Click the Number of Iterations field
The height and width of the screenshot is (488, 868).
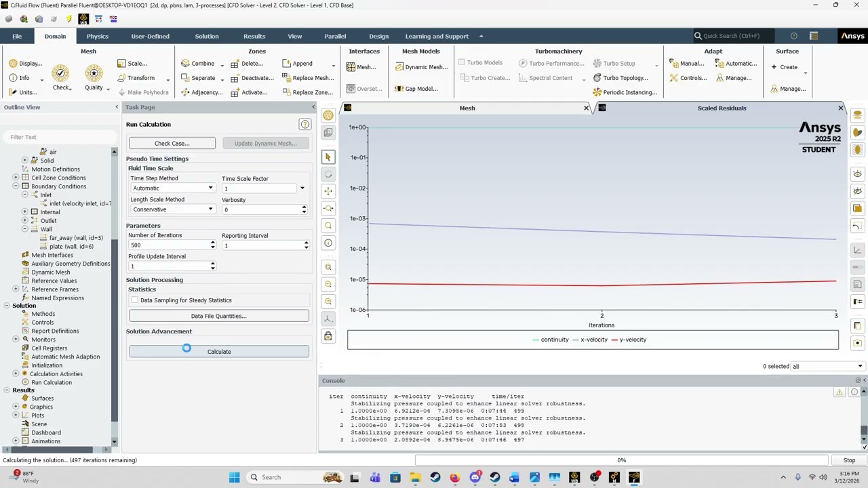click(x=168, y=245)
